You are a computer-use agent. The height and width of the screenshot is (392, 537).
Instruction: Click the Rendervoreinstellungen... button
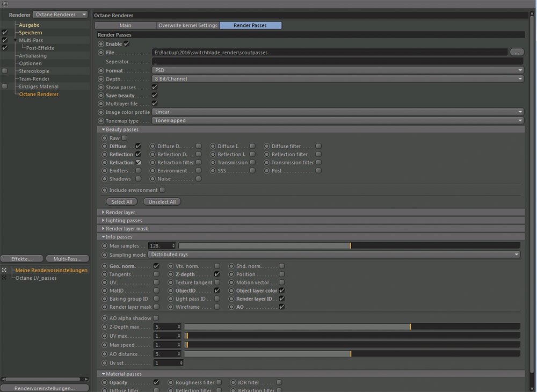(45, 388)
